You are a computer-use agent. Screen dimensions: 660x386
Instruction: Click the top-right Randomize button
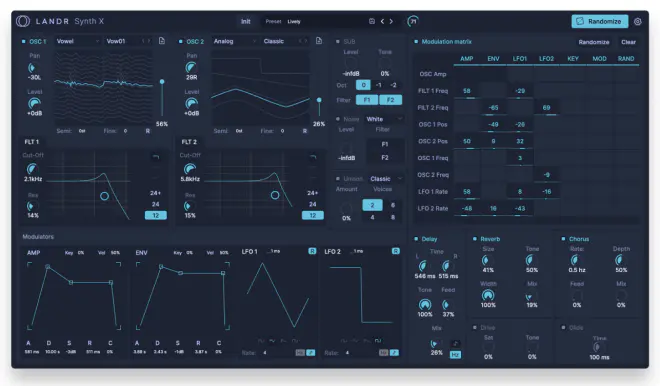(599, 21)
